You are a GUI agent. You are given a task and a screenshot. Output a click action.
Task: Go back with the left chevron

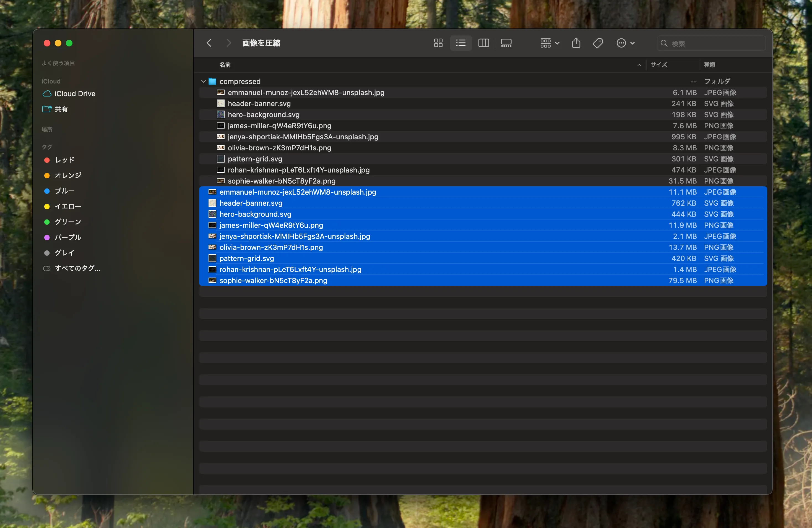(x=209, y=43)
